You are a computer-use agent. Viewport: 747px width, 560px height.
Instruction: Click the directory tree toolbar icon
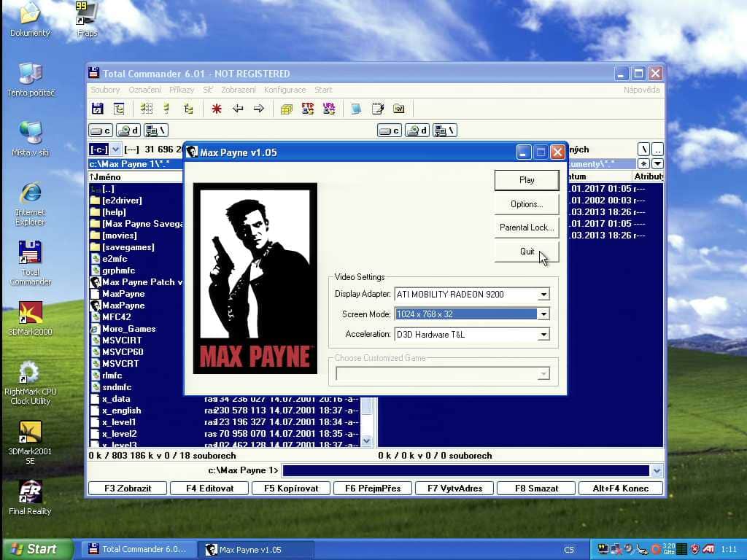(x=119, y=109)
